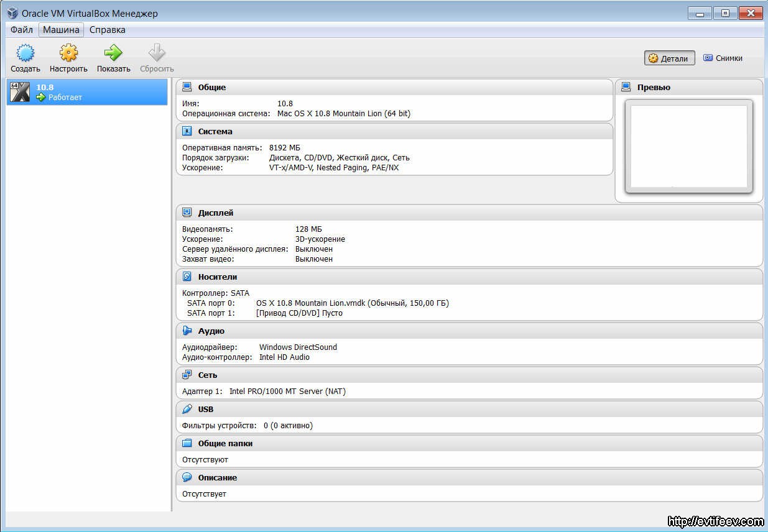
Task: Click the Общие папки folder icon
Action: pos(187,443)
